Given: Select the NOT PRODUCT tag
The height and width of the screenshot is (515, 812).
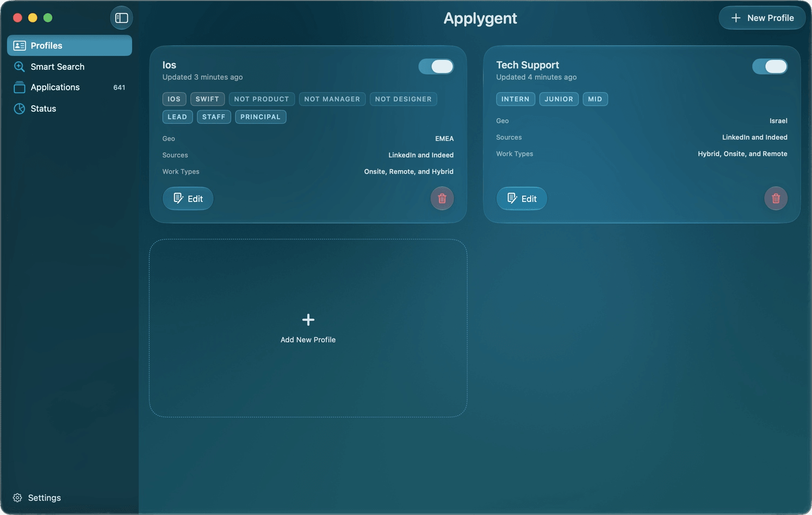Looking at the screenshot, I should click(x=262, y=99).
